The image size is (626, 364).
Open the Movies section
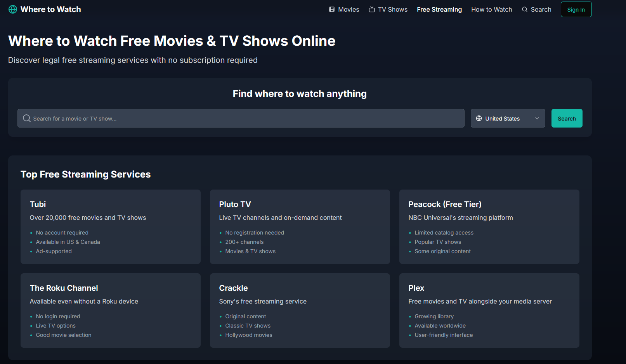point(348,9)
